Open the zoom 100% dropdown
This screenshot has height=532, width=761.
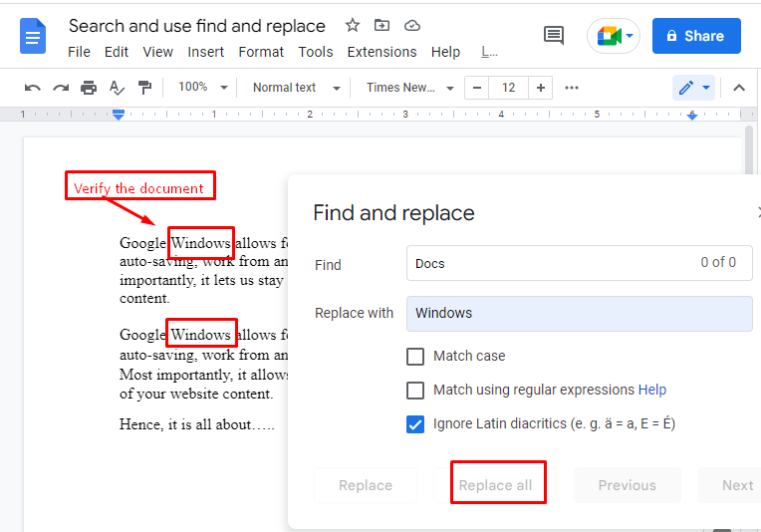[202, 88]
